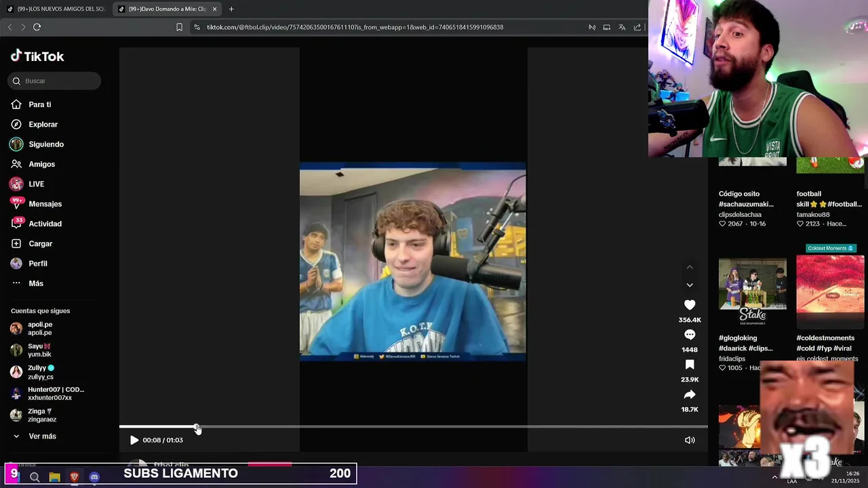Go to the next video with the down chevron

pos(690,285)
